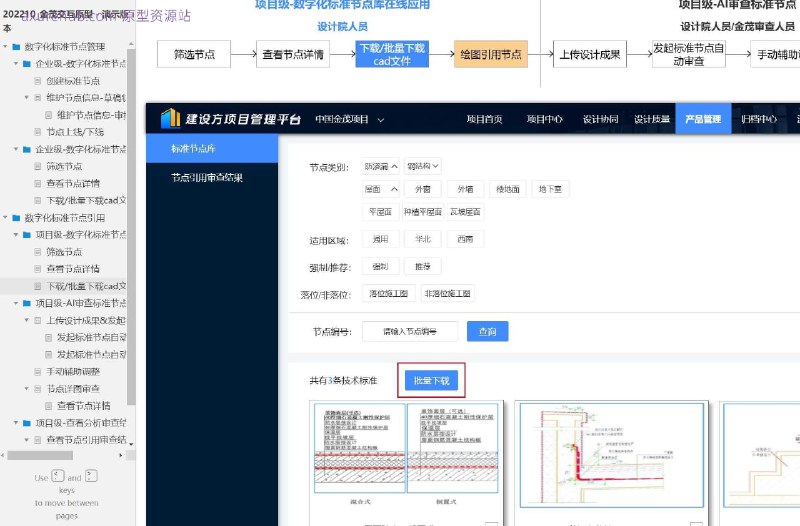Collapse the 数字化标准节点管理 tree folder

(x=6, y=47)
